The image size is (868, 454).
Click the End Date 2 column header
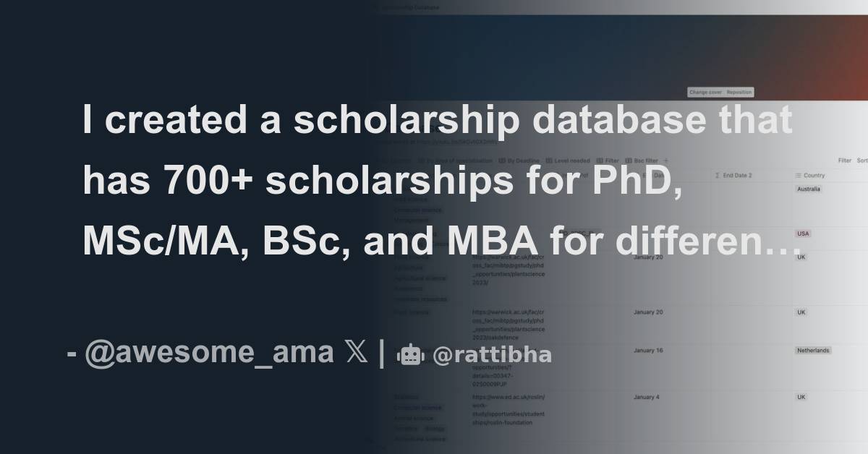[x=738, y=175]
